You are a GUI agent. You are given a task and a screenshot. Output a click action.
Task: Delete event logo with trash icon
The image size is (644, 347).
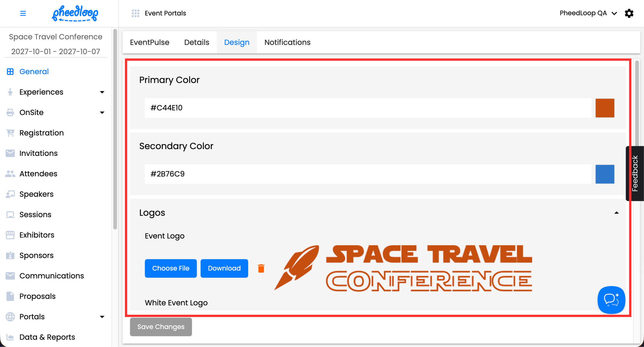261,268
